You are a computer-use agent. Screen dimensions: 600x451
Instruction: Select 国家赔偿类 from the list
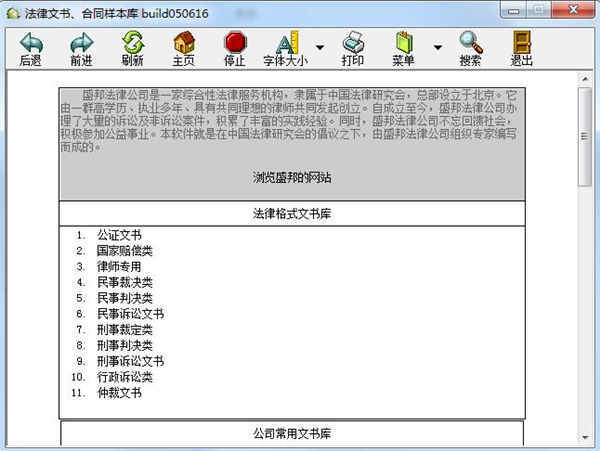[124, 251]
